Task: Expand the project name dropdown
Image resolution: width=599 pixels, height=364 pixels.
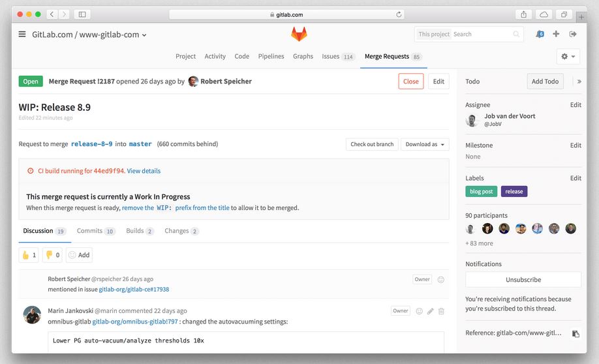Action: [x=144, y=35]
